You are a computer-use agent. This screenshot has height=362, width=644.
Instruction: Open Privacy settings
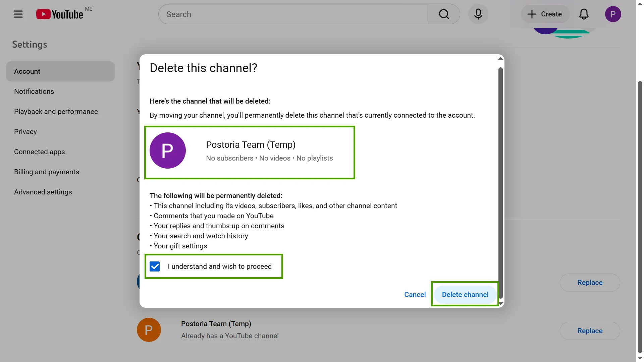[25, 131]
